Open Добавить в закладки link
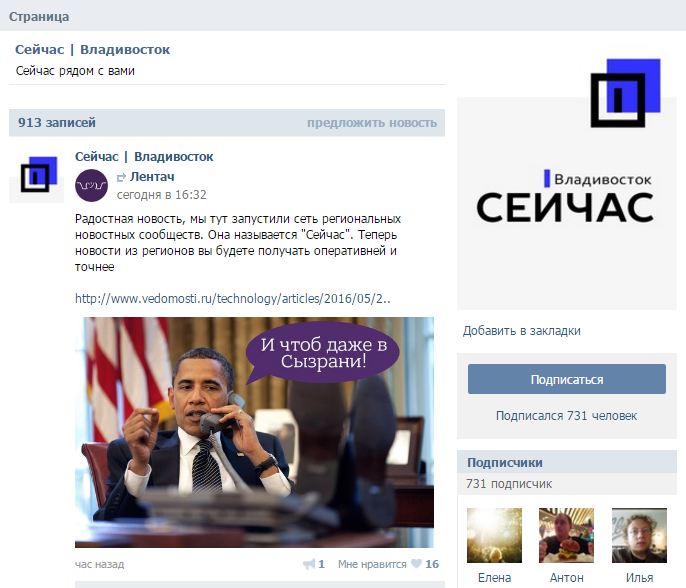This screenshot has width=686, height=588. (522, 331)
